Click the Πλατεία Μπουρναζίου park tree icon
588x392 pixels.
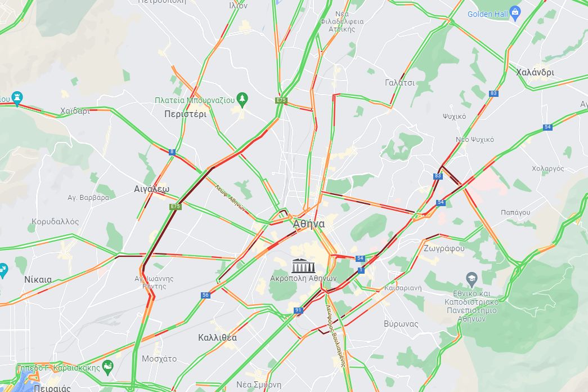coord(243,100)
